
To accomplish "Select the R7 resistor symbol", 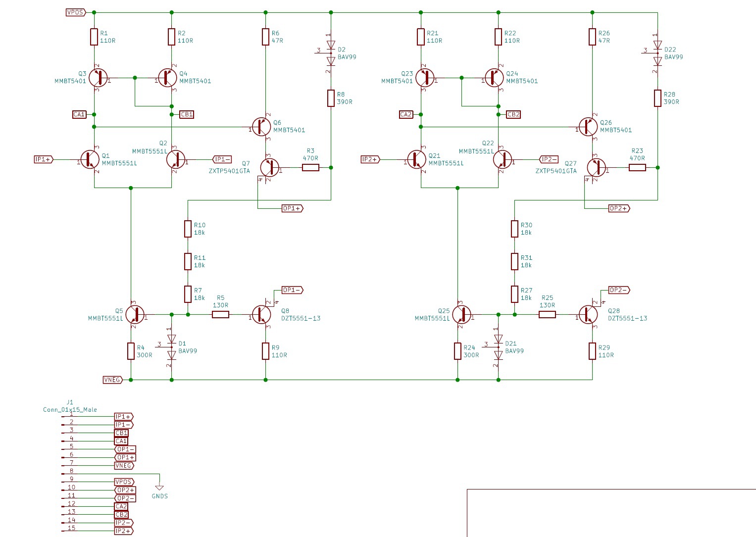I will click(x=188, y=294).
